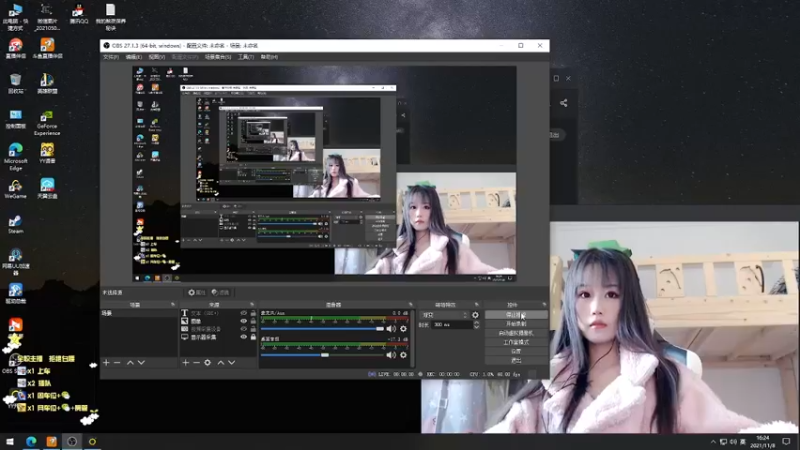Open the 编辑(E) menu

134,57
